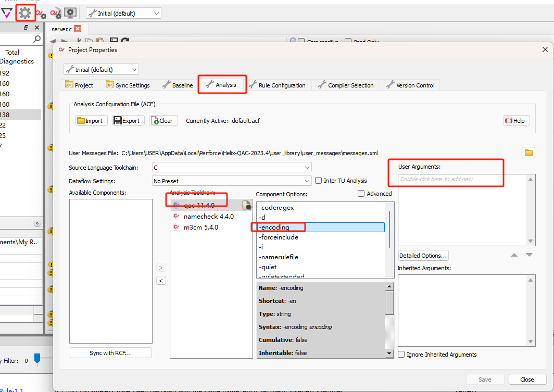Open the Initial (default) configuration dropdown in dialog
Viewport: 554px width, 392px height.
[101, 69]
